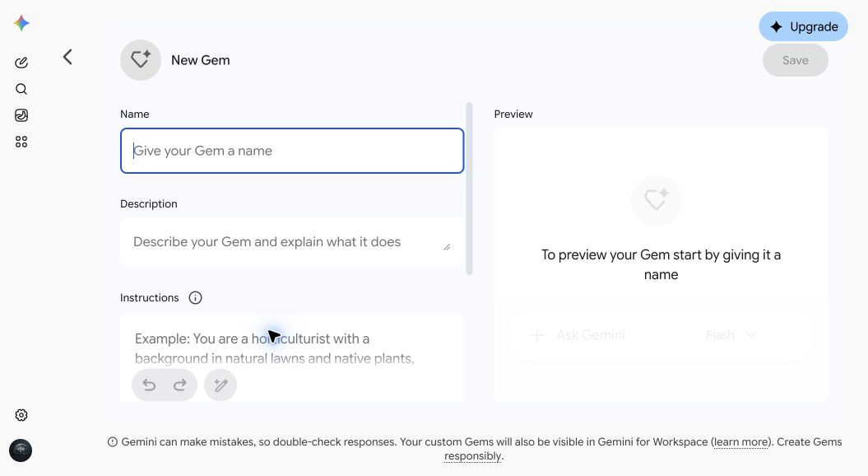The image size is (868, 476).
Task: Redo the instructions edit
Action: 180,385
